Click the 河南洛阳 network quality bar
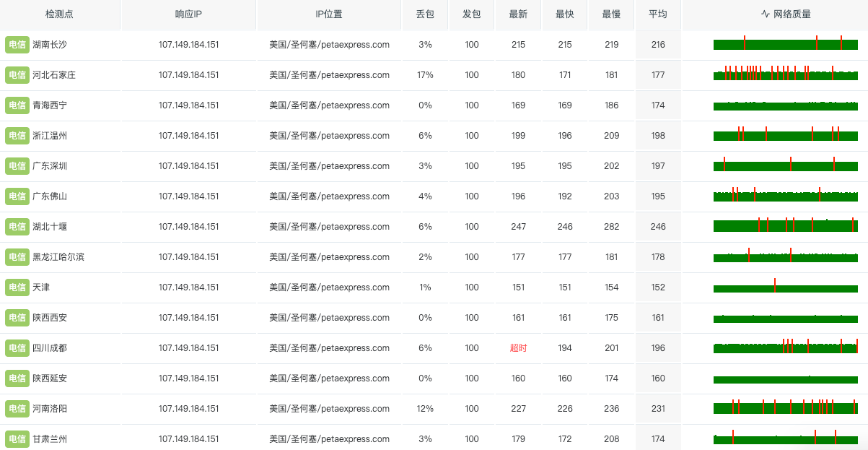 785,408
